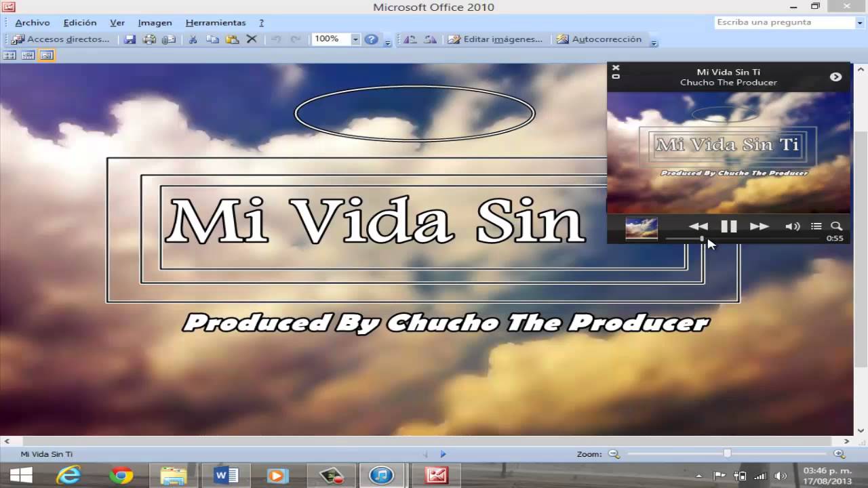868x488 pixels.
Task: Click Autocorrección button
Action: (599, 39)
